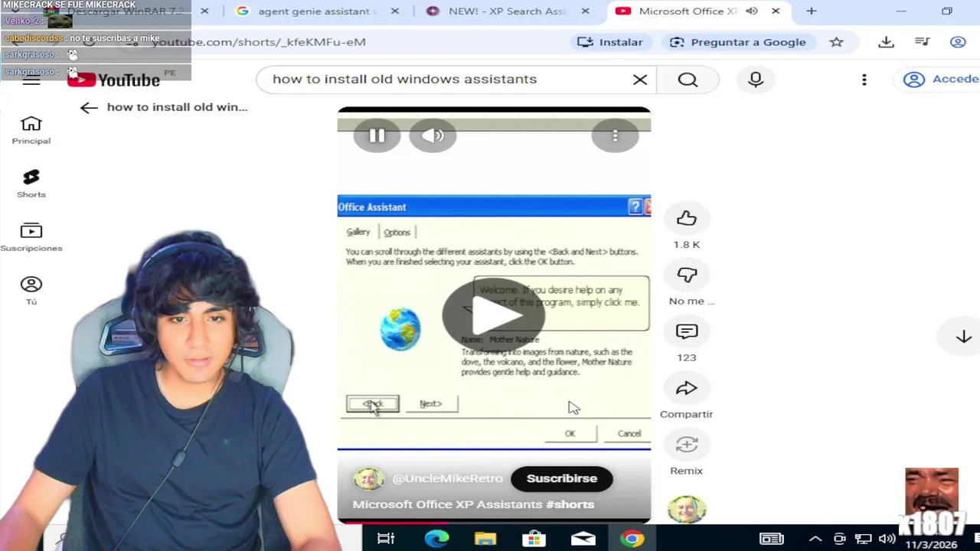
Task: Bookmark this page with the star
Action: 837,42
